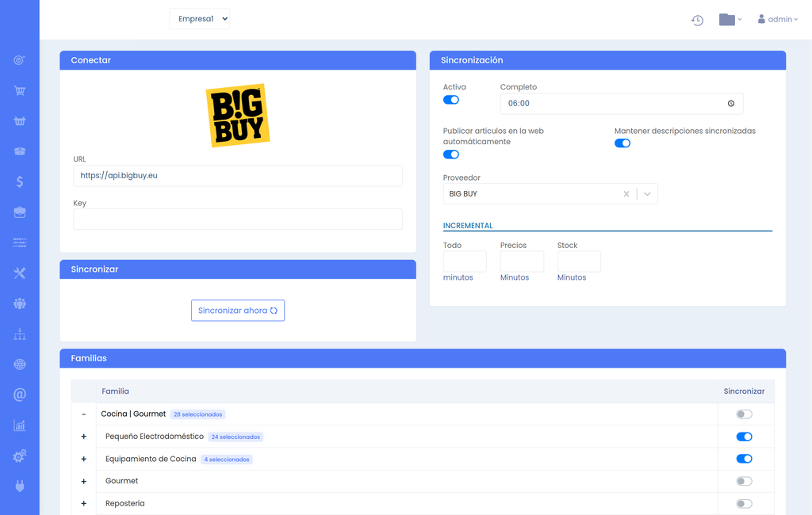
Task: Open the shopping basket sidebar icon
Action: click(19, 121)
